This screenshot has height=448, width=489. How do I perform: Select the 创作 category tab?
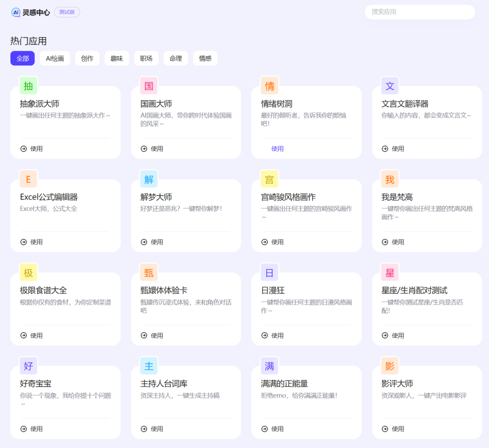tap(87, 58)
